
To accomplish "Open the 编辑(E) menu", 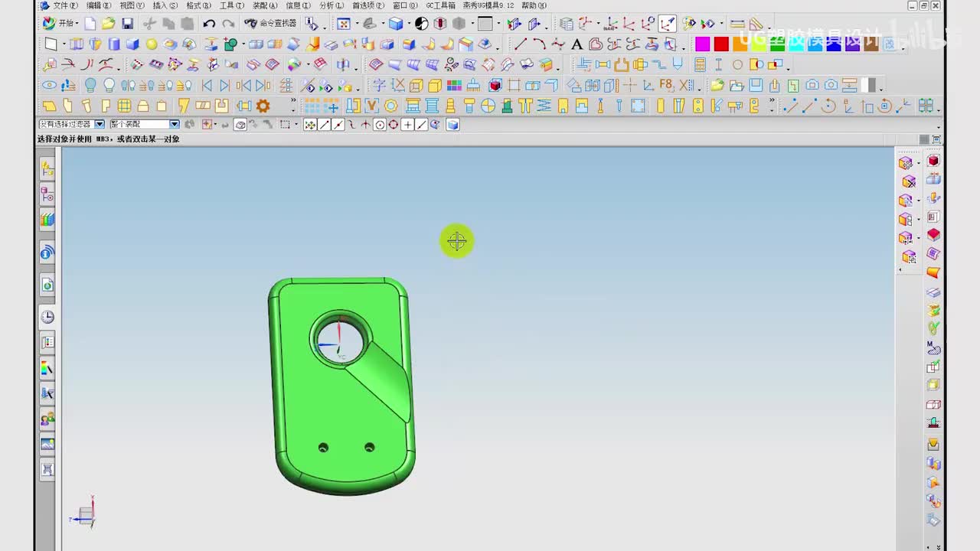I will click(99, 5).
